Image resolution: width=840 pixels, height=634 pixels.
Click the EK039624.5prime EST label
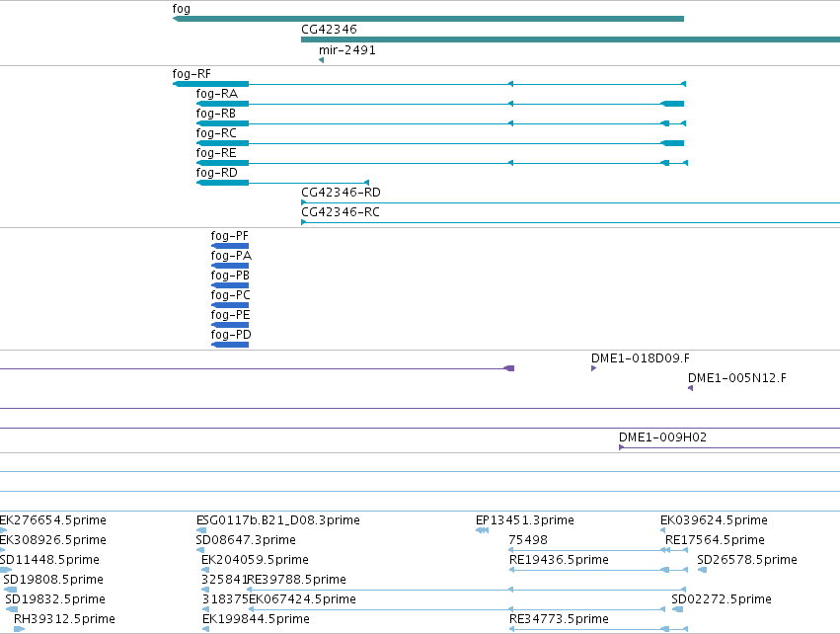(714, 519)
